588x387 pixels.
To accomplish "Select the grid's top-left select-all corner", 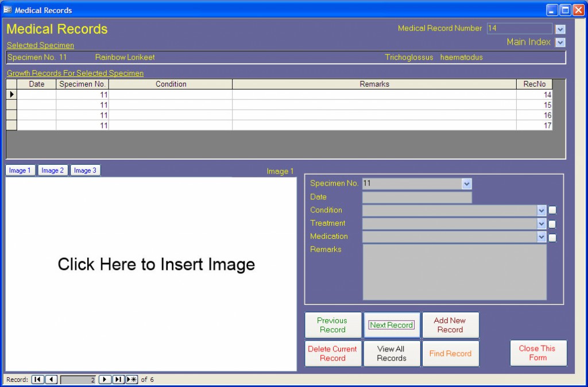I will [x=11, y=84].
